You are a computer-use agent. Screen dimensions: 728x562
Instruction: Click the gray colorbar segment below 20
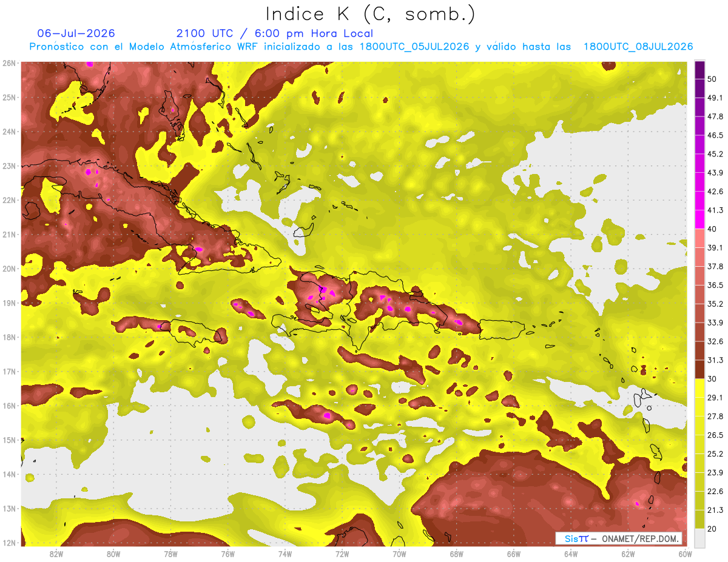pyautogui.click(x=699, y=538)
